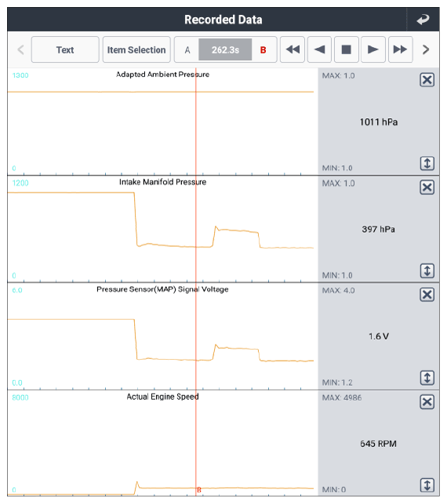
Task: Expand the MAP Signal Voltage graph vertically
Action: click(x=427, y=378)
